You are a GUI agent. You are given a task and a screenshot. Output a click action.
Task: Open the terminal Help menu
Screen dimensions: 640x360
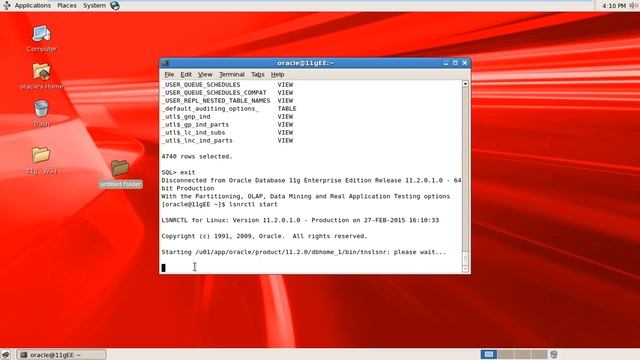(278, 74)
